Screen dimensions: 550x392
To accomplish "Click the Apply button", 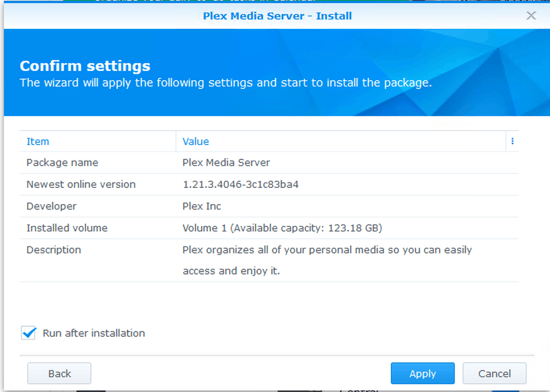I will click(423, 374).
